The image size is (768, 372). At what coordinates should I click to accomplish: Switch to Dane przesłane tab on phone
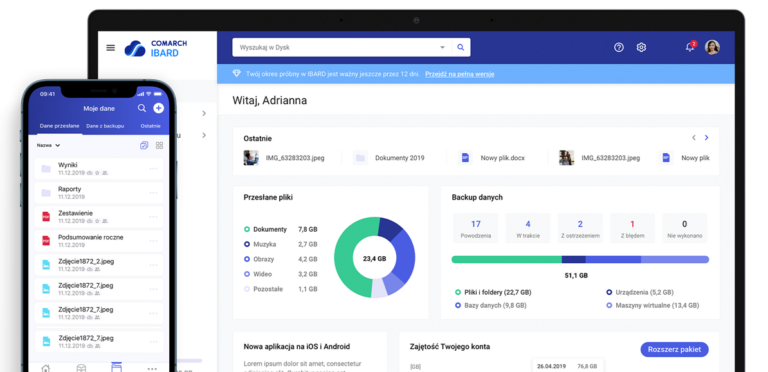(x=59, y=126)
